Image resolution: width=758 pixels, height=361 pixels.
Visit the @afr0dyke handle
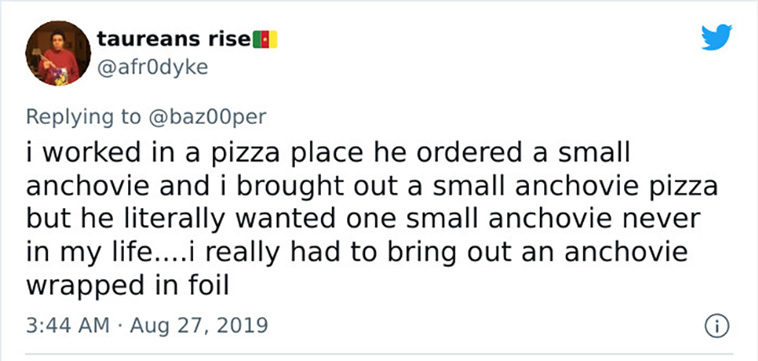pyautogui.click(x=152, y=67)
